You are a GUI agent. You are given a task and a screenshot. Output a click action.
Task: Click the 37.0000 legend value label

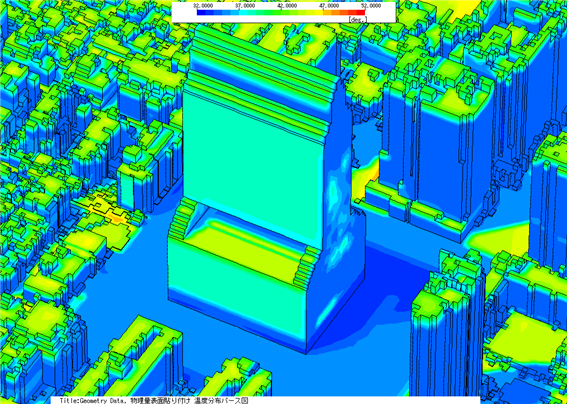(x=245, y=6)
